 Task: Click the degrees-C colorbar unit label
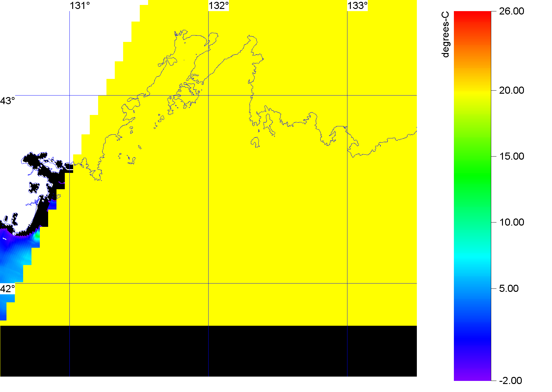[x=446, y=35]
